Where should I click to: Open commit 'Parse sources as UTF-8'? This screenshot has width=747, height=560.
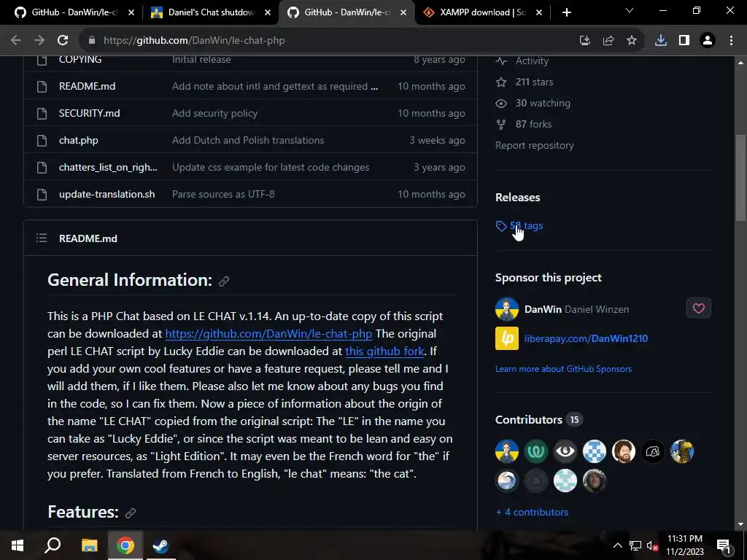223,194
